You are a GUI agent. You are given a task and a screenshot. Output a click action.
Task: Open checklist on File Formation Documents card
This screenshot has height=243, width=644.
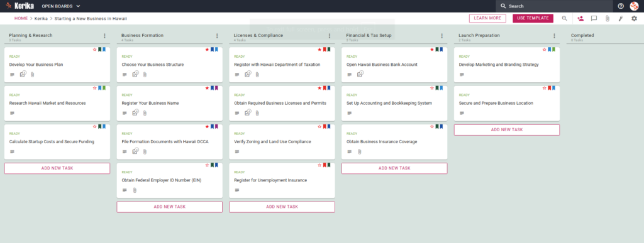136,151
